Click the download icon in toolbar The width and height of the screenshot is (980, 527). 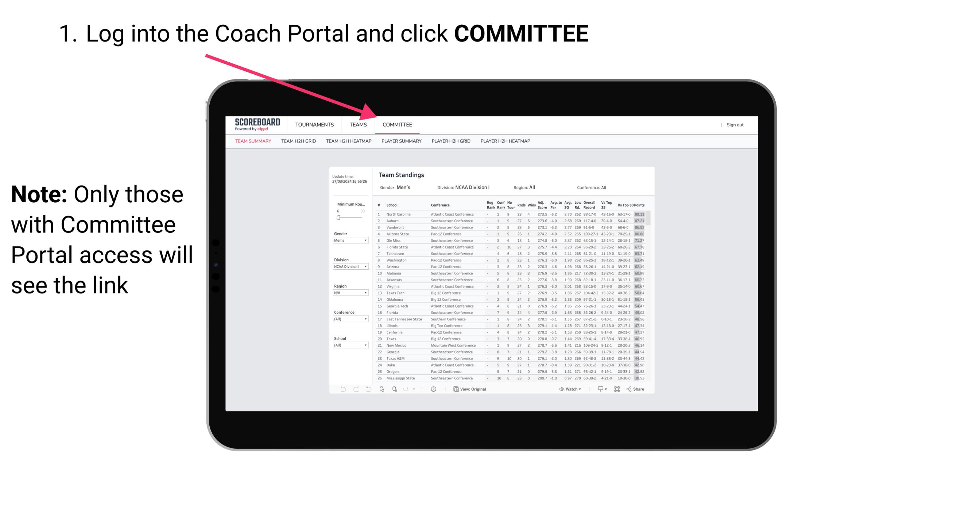click(x=598, y=389)
